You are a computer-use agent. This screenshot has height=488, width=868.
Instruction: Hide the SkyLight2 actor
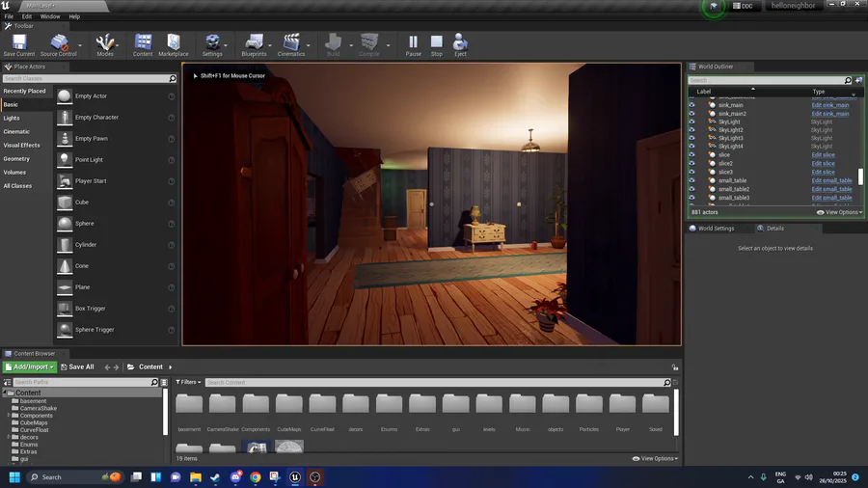(692, 130)
